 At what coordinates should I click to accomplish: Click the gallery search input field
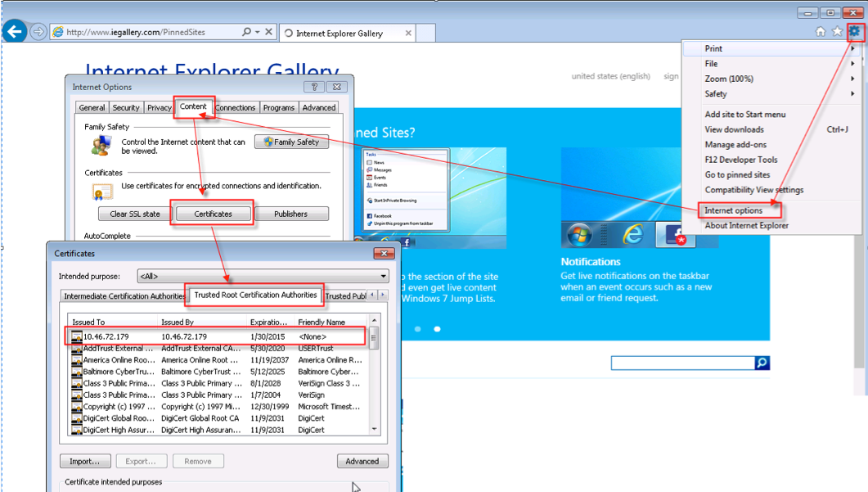click(x=683, y=363)
